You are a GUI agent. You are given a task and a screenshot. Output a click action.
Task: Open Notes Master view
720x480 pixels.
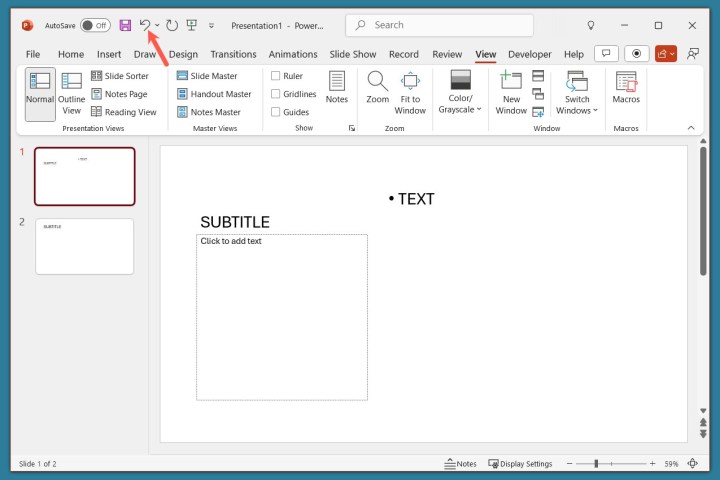point(208,112)
